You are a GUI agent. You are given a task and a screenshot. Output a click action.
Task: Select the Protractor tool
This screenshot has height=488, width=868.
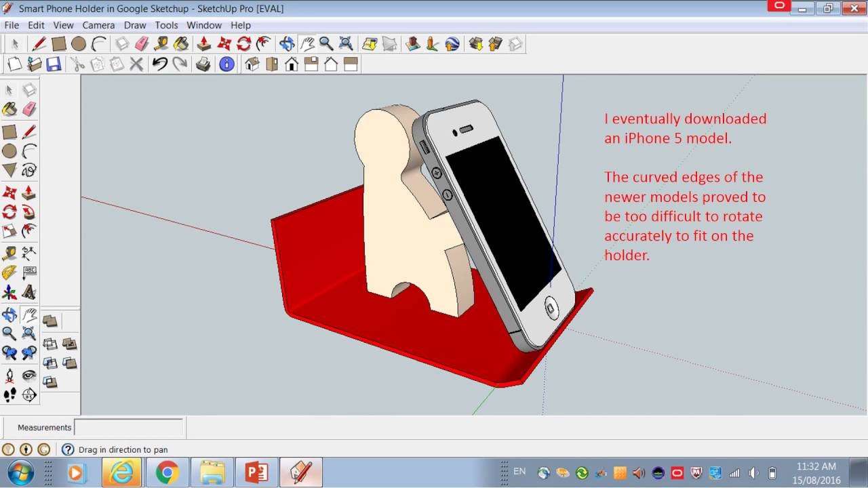[x=9, y=273]
